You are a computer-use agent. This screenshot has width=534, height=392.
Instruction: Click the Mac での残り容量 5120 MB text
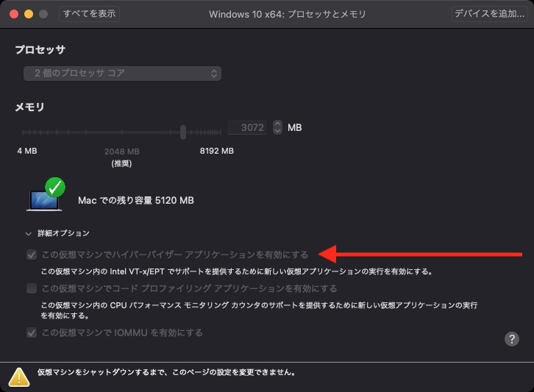tap(136, 200)
